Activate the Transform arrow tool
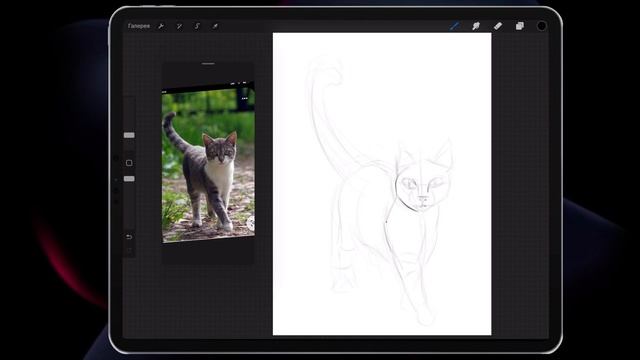This screenshot has width=640, height=360. [215, 26]
